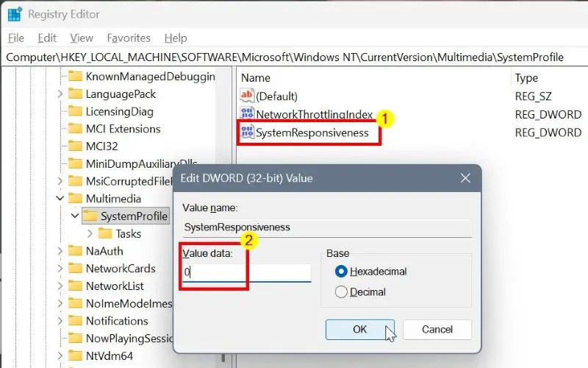Collapse the SystemProfile key
Screen dimensions: 588x368
pos(75,216)
